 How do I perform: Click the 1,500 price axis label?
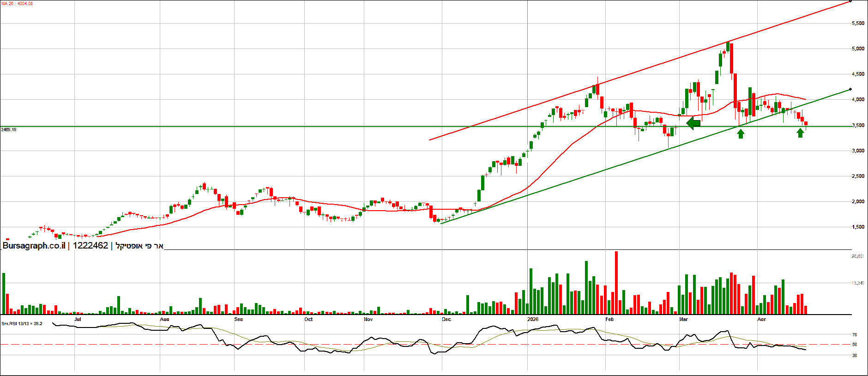click(858, 227)
